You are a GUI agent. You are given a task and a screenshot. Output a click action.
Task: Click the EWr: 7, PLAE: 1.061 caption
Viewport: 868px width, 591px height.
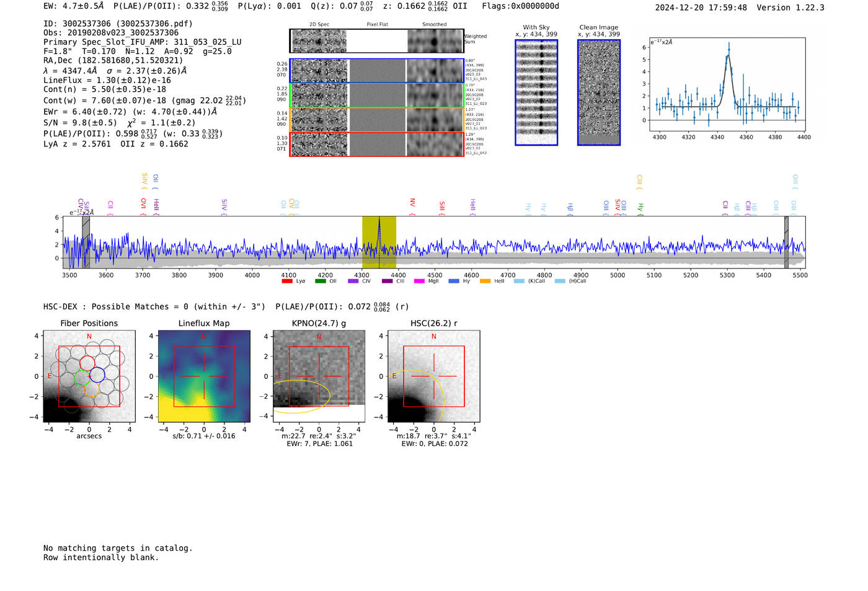tap(320, 444)
